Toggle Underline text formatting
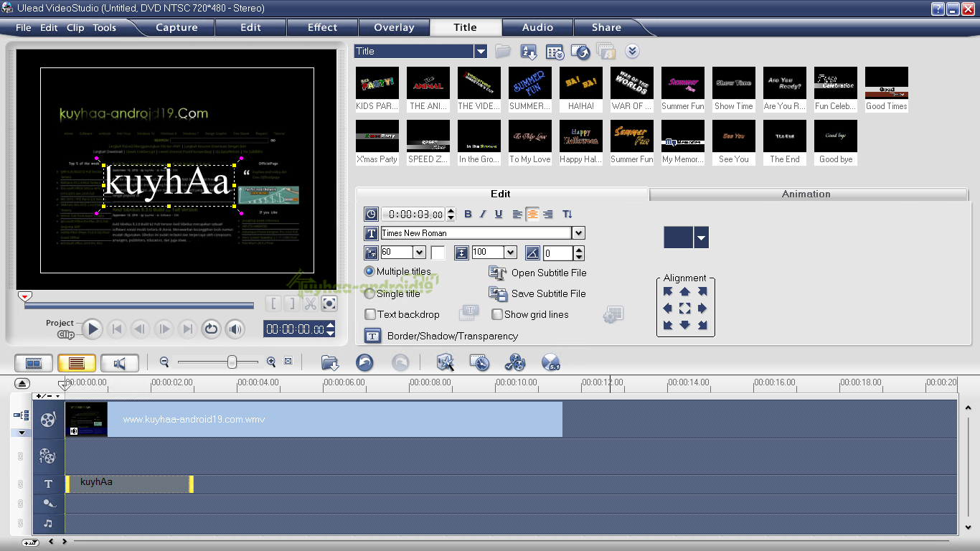The width and height of the screenshot is (980, 551). pyautogui.click(x=499, y=214)
